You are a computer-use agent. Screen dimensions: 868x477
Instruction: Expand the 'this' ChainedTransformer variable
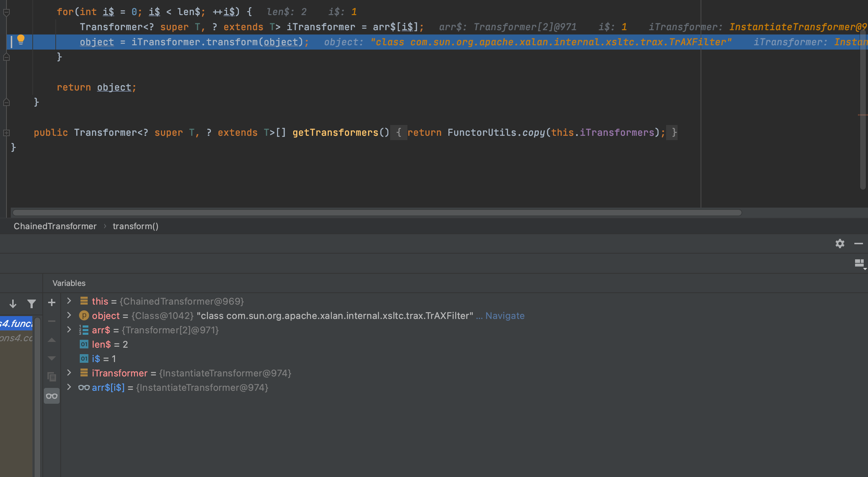(x=69, y=301)
